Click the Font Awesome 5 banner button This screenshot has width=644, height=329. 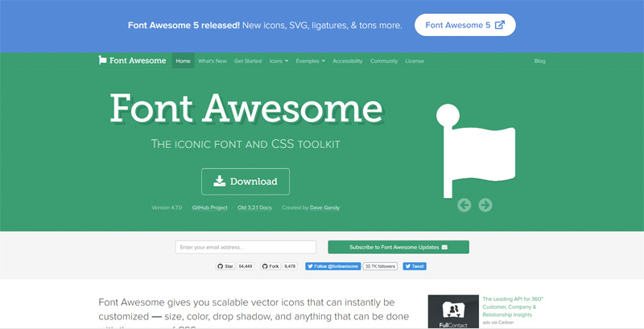[465, 25]
